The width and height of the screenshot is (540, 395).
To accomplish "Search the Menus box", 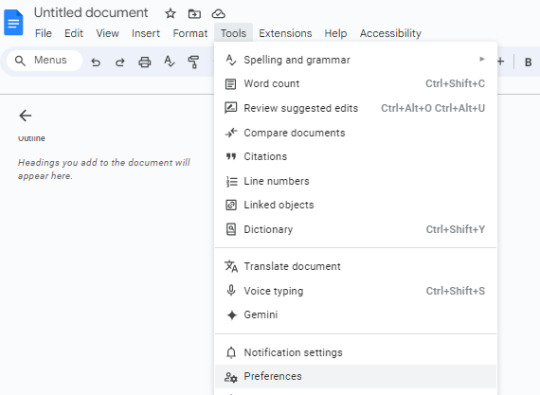I will pyautogui.click(x=44, y=61).
